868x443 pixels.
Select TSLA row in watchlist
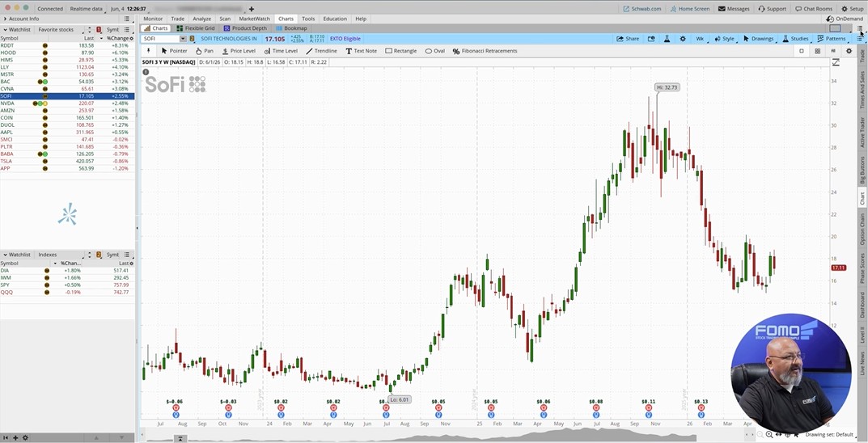[67, 161]
